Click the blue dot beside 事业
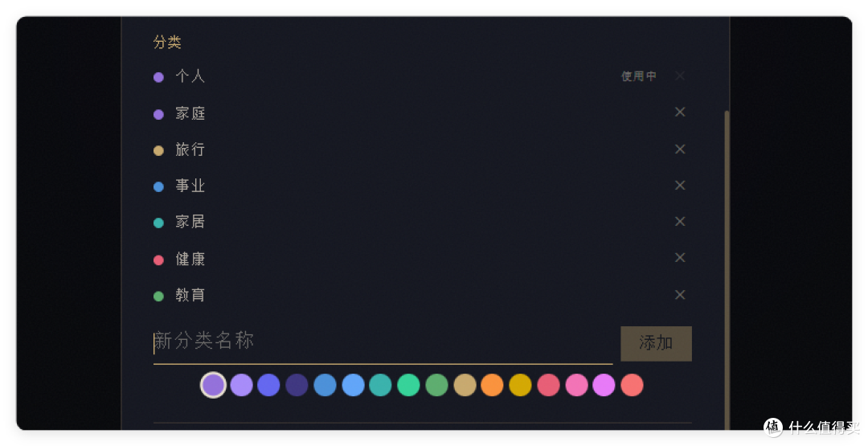Viewport: 868px width, 446px height. click(158, 187)
